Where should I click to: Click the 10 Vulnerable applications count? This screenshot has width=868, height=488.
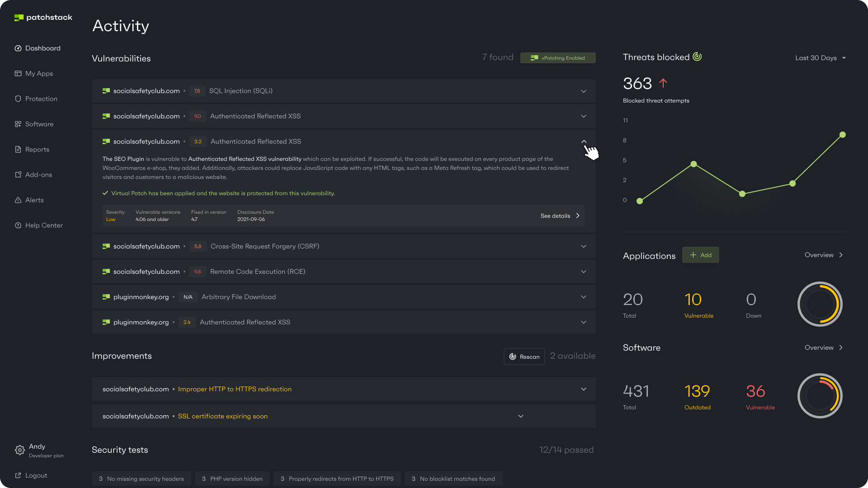pos(693,300)
